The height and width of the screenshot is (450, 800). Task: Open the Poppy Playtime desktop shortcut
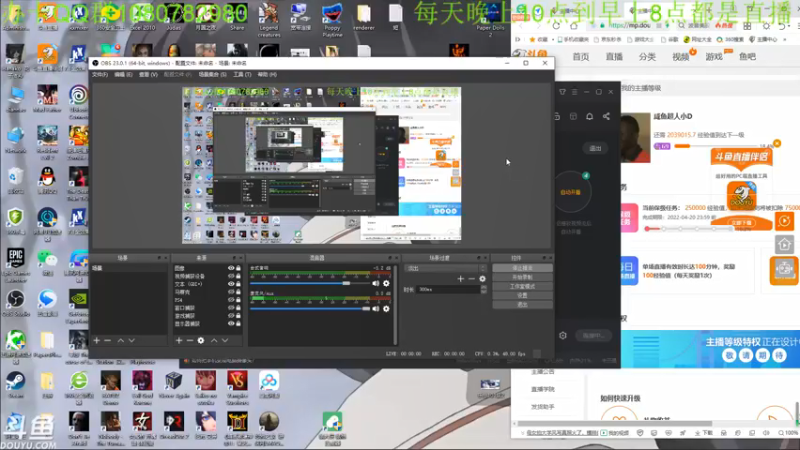332,19
